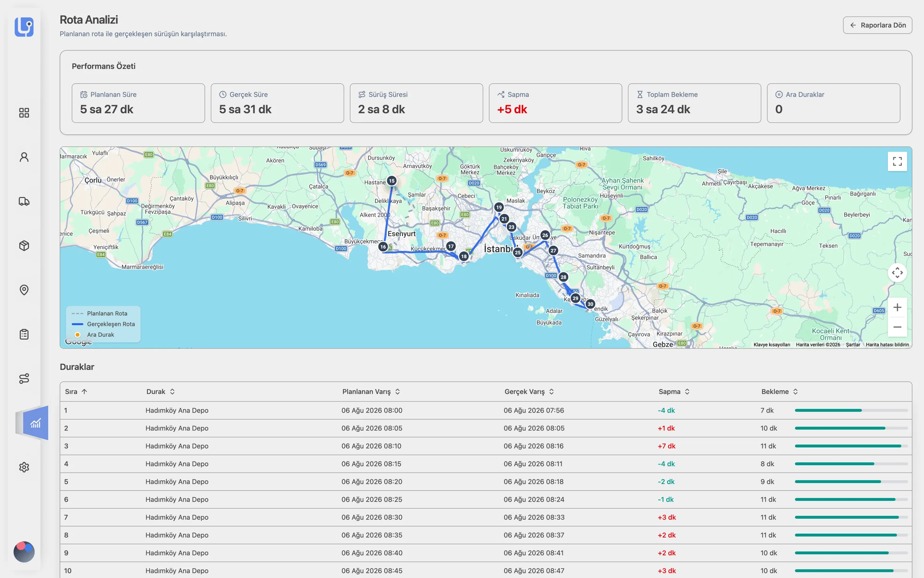
Task: Click map stop marker 30
Action: [x=590, y=304]
